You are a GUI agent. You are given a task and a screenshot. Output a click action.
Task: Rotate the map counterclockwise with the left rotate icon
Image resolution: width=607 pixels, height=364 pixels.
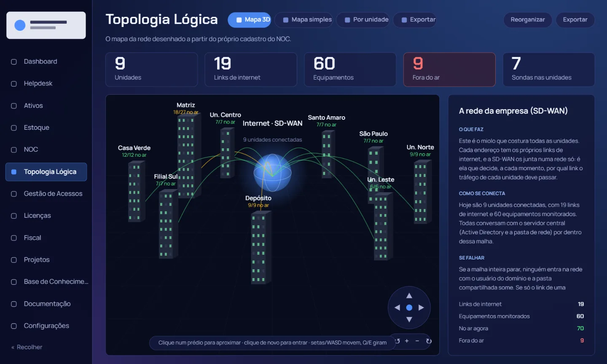pyautogui.click(x=397, y=341)
